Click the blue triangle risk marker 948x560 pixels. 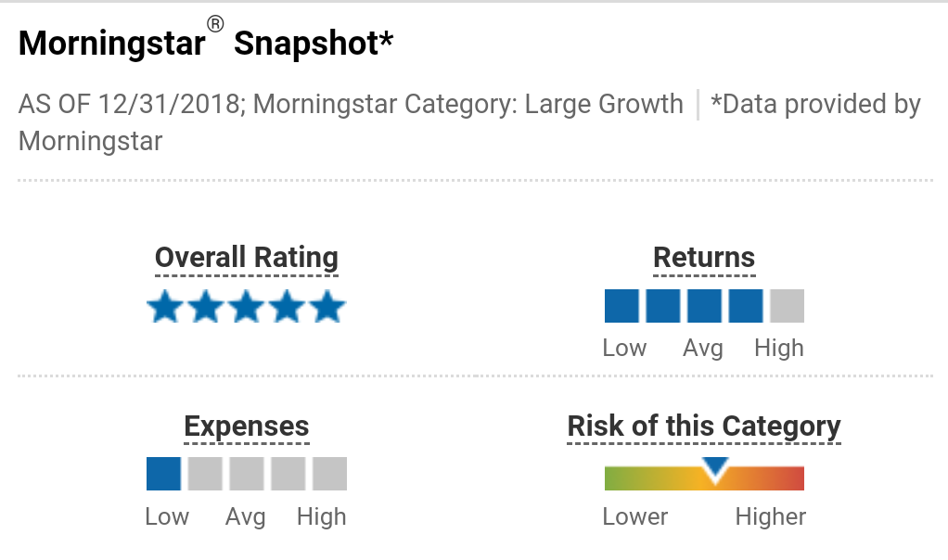715,469
